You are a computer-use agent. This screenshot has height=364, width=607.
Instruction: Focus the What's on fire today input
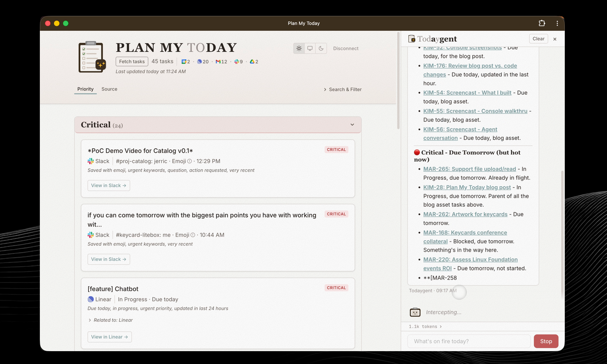469,341
